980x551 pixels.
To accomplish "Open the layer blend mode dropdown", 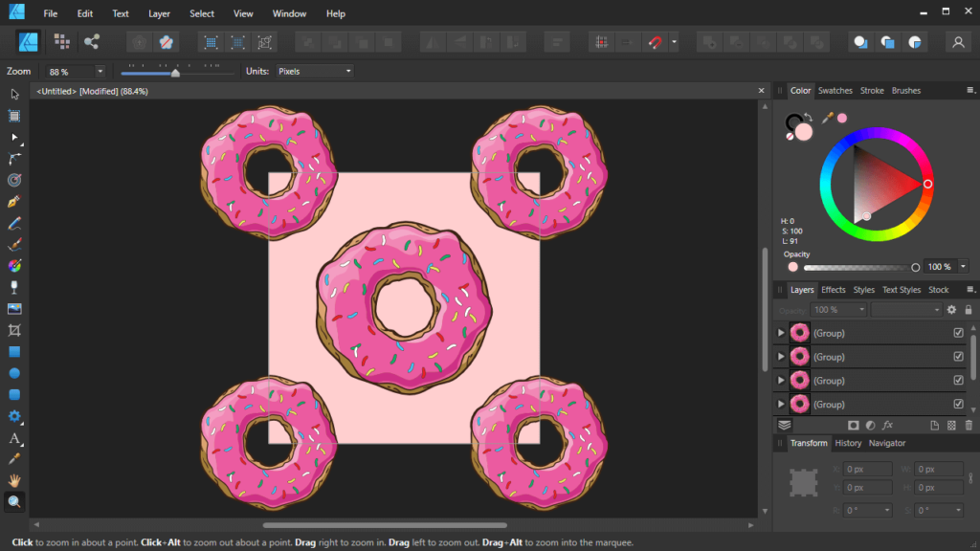I will click(x=906, y=310).
